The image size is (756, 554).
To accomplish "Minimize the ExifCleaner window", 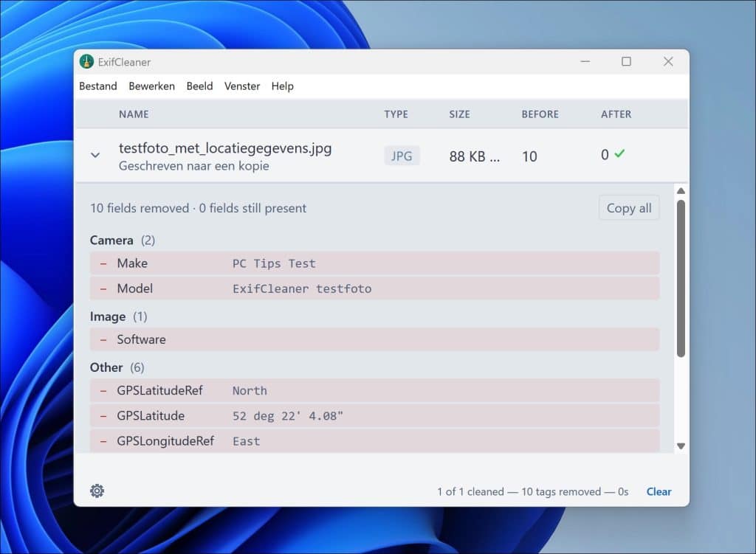I will (x=585, y=62).
